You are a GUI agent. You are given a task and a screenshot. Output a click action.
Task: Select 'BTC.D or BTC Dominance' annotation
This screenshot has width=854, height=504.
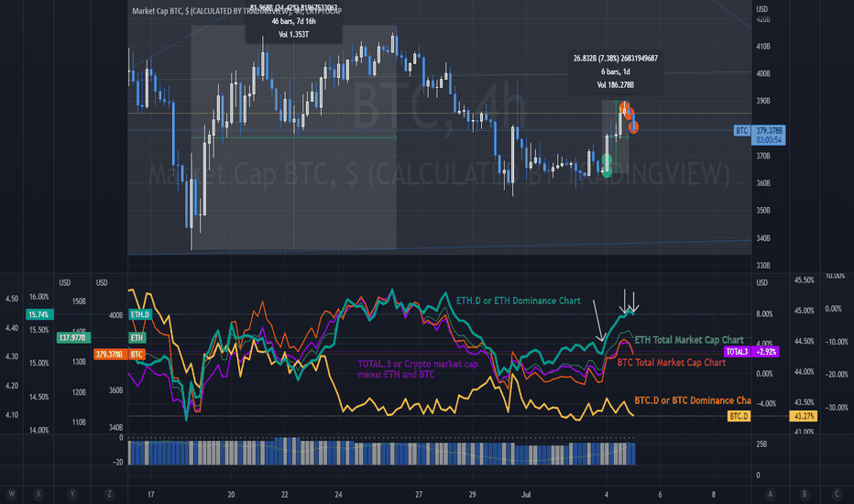(x=693, y=400)
